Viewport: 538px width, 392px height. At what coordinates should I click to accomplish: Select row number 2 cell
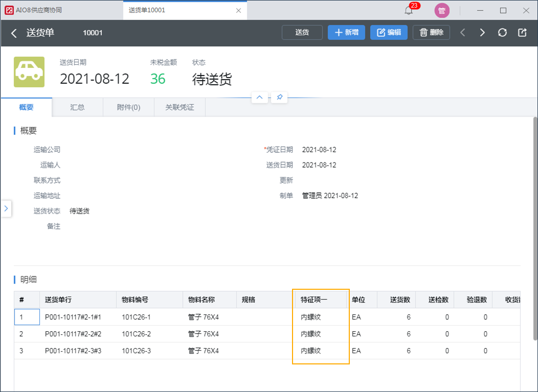(x=27, y=334)
